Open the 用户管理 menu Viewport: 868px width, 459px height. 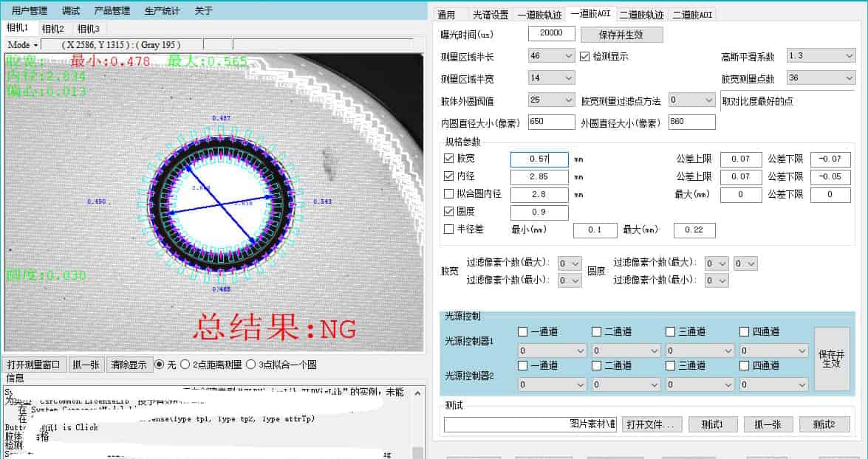click(30, 11)
